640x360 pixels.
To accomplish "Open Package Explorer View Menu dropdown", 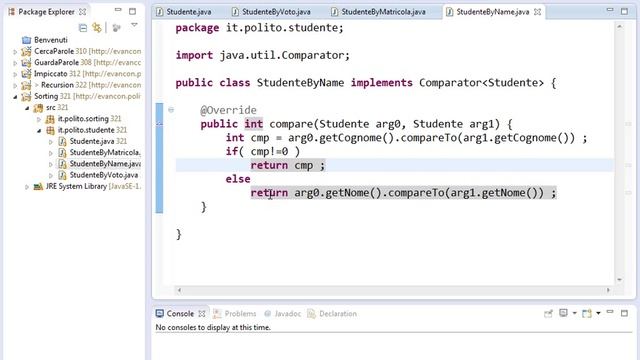I will pyautogui.click(x=134, y=25).
